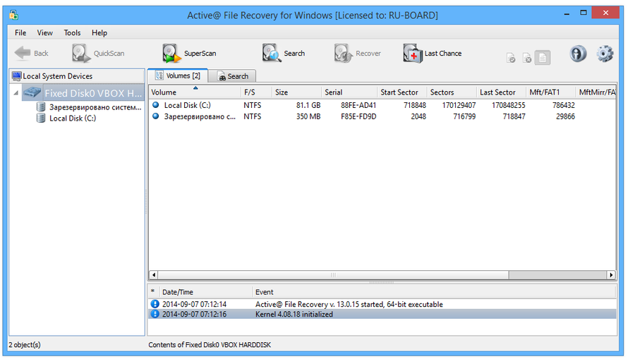The image size is (635, 364).
Task: Click the Local System Devices header
Action: [x=77, y=76]
